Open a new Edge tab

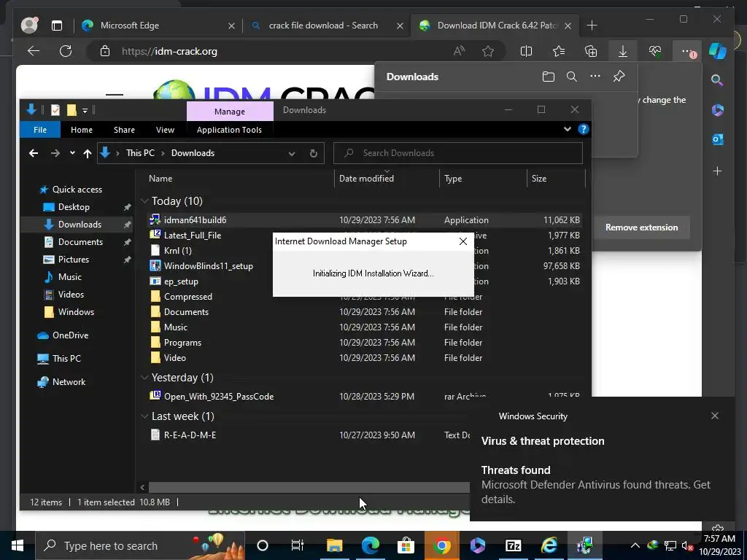[x=592, y=26]
